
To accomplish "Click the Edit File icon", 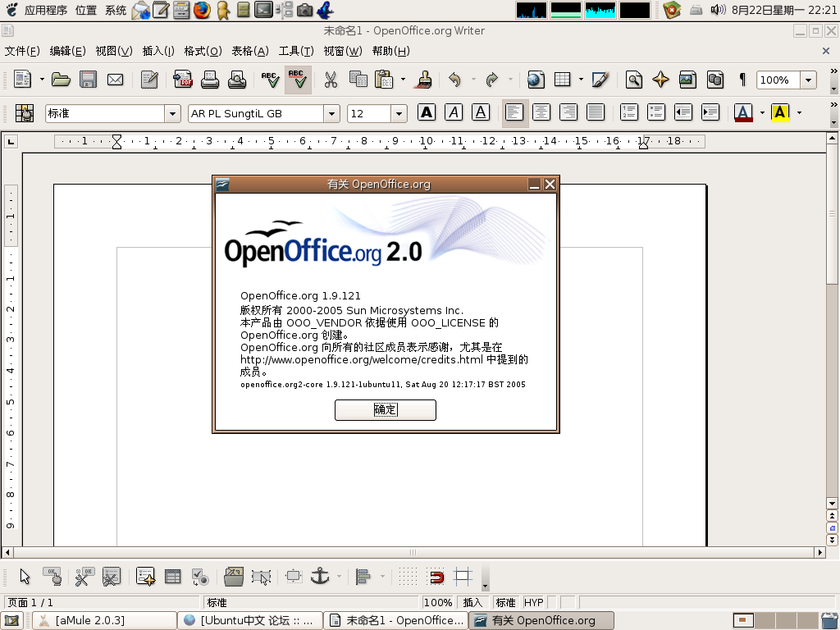I will tap(149, 80).
